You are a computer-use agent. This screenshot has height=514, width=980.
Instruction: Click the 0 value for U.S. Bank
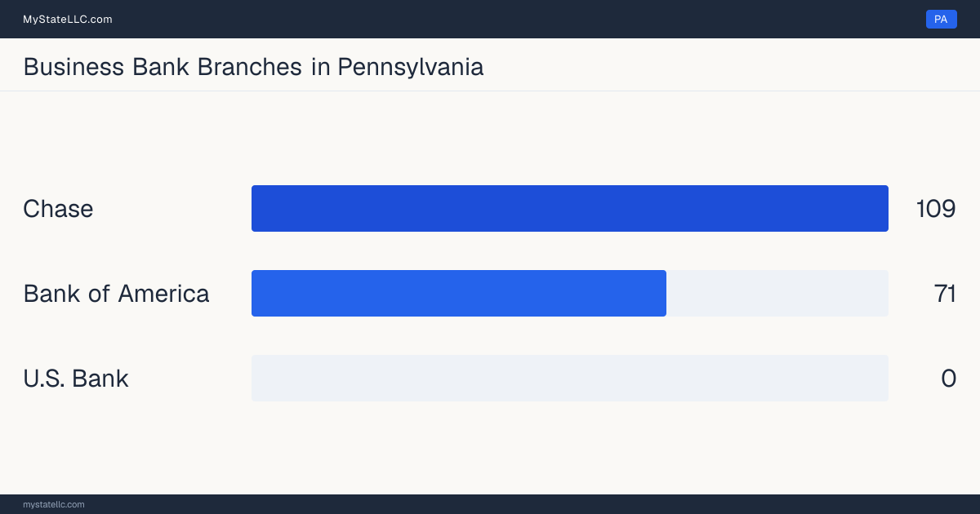tap(948, 379)
